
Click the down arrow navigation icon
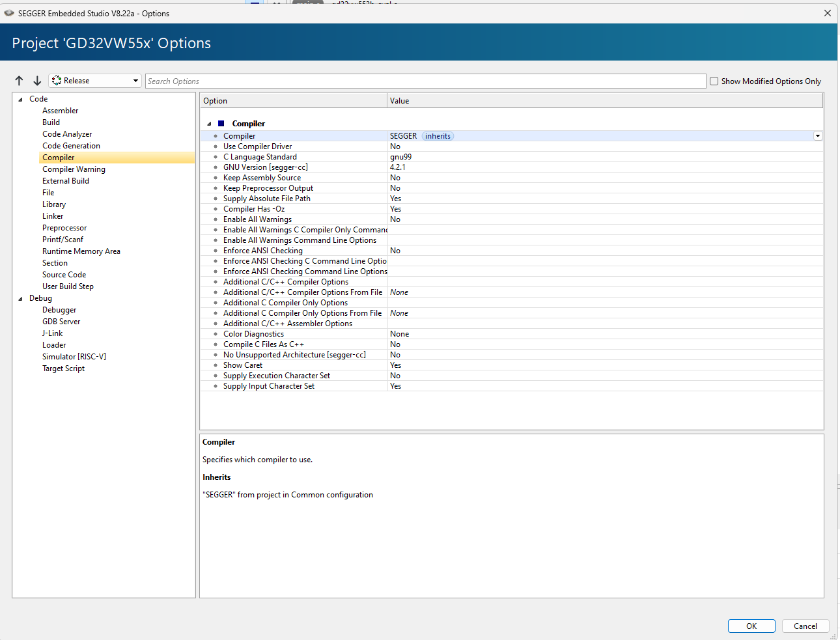(x=37, y=81)
